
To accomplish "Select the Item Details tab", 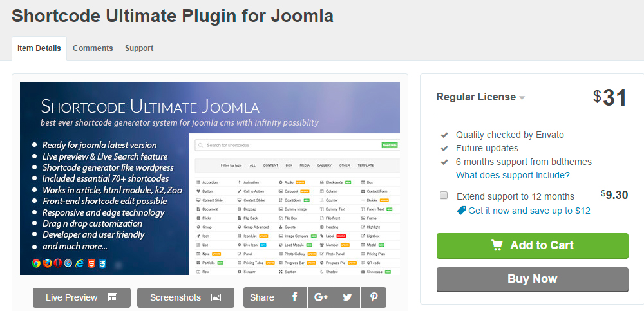I will point(39,48).
